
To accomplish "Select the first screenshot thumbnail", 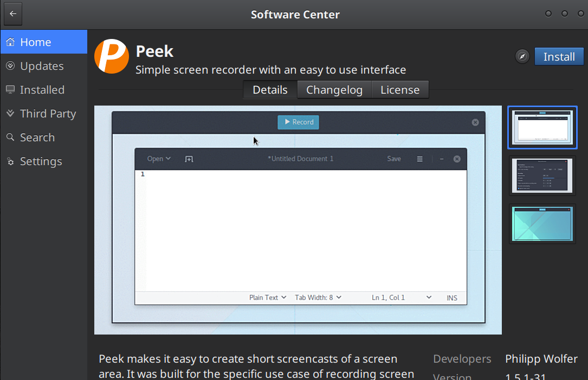I will pos(542,127).
